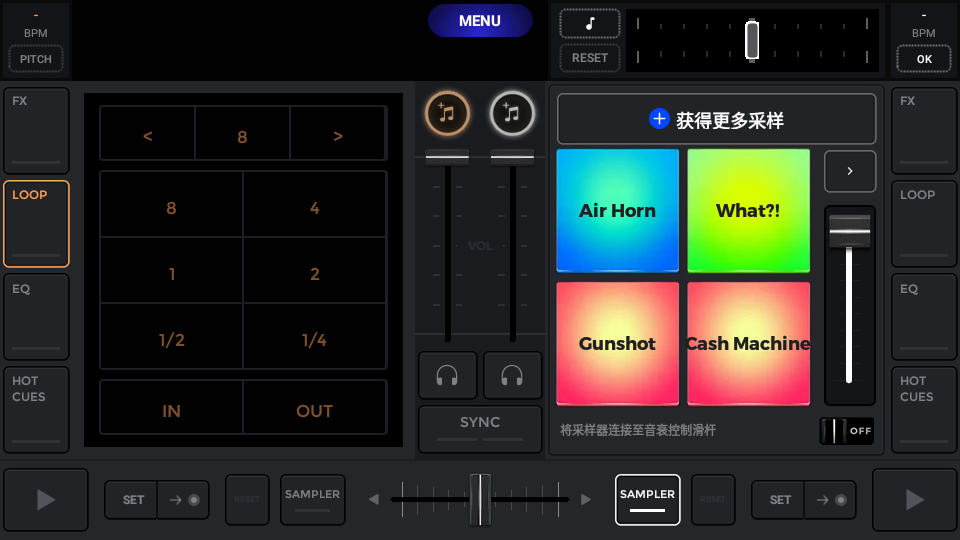Switch to left deck EQ tab

pyautogui.click(x=36, y=316)
